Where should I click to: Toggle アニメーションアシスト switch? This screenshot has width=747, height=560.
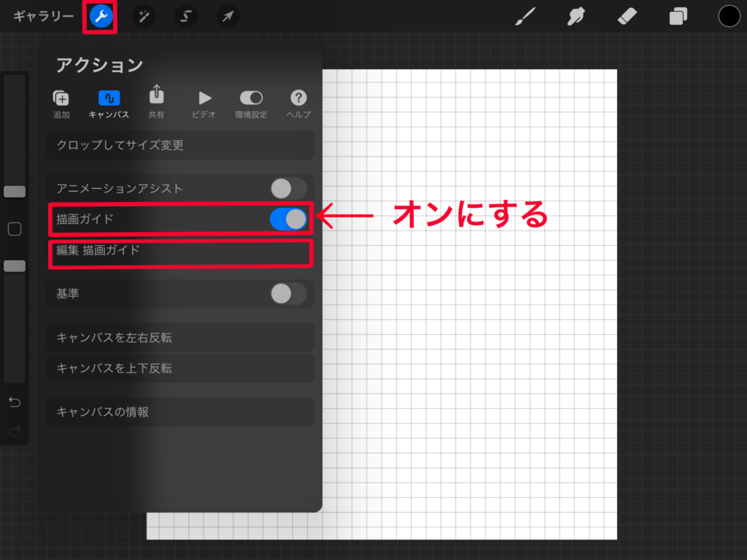click(x=288, y=189)
